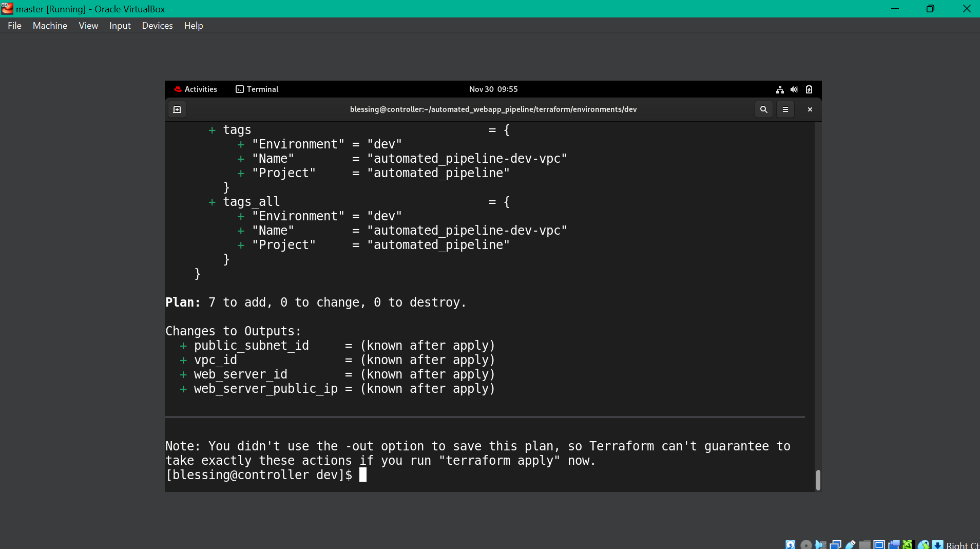
Task: Open a new terminal tab
Action: 177,109
